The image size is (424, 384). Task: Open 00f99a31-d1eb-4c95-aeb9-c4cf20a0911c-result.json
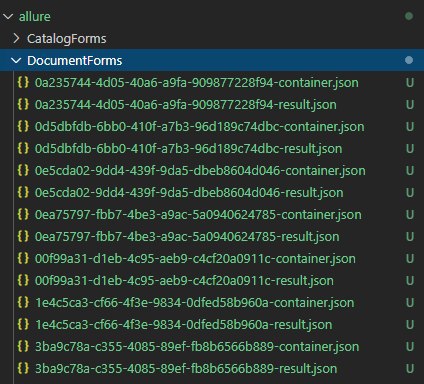coord(184,281)
